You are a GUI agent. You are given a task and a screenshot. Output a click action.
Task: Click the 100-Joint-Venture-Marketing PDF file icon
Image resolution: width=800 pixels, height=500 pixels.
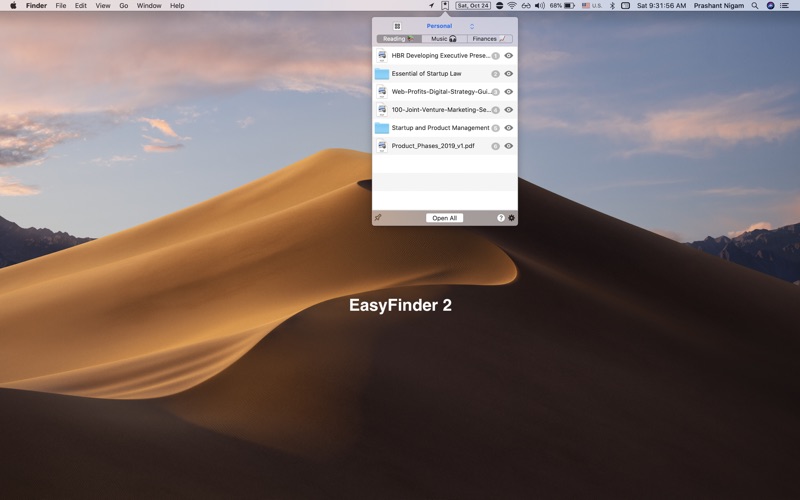click(382, 110)
